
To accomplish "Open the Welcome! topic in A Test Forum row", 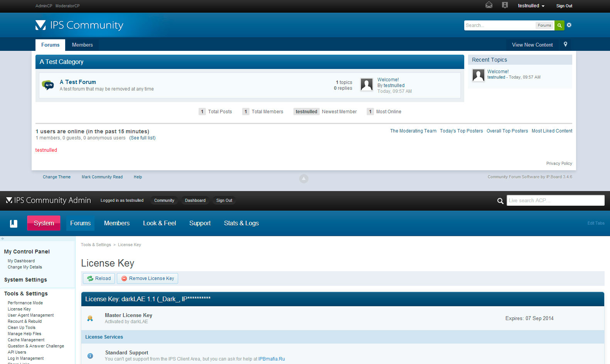I will (388, 80).
